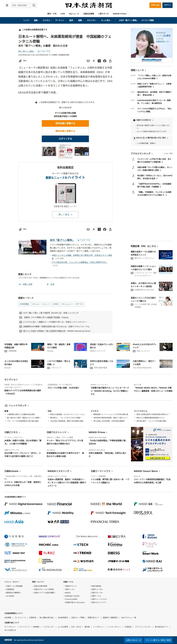Click the 無料会員に登録する button
This screenshot has width=177, height=644.
pyautogui.click(x=65, y=131)
